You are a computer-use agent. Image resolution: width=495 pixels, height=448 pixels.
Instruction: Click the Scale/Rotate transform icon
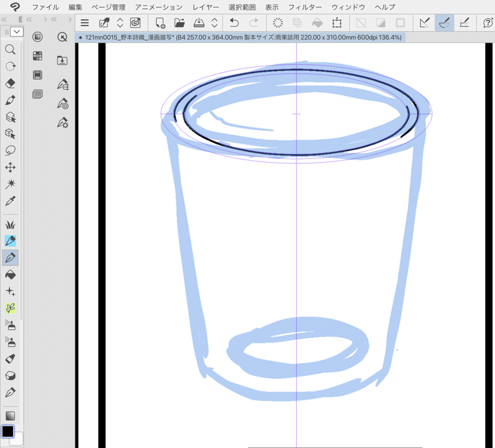[x=337, y=23]
